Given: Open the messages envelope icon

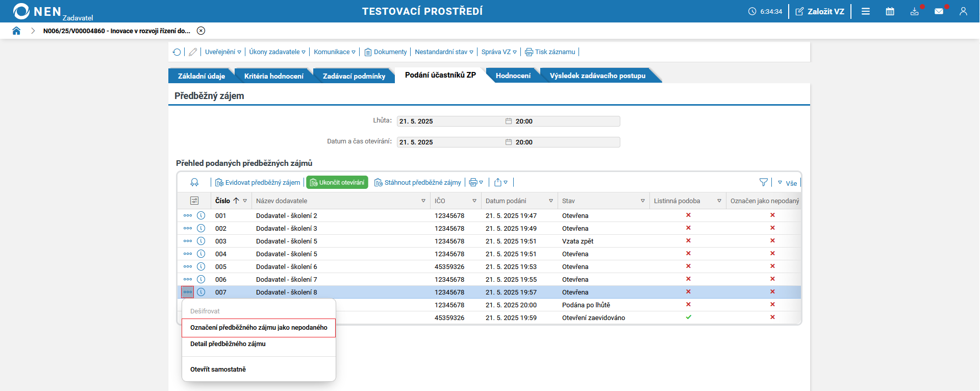Looking at the screenshot, I should coord(939,11).
